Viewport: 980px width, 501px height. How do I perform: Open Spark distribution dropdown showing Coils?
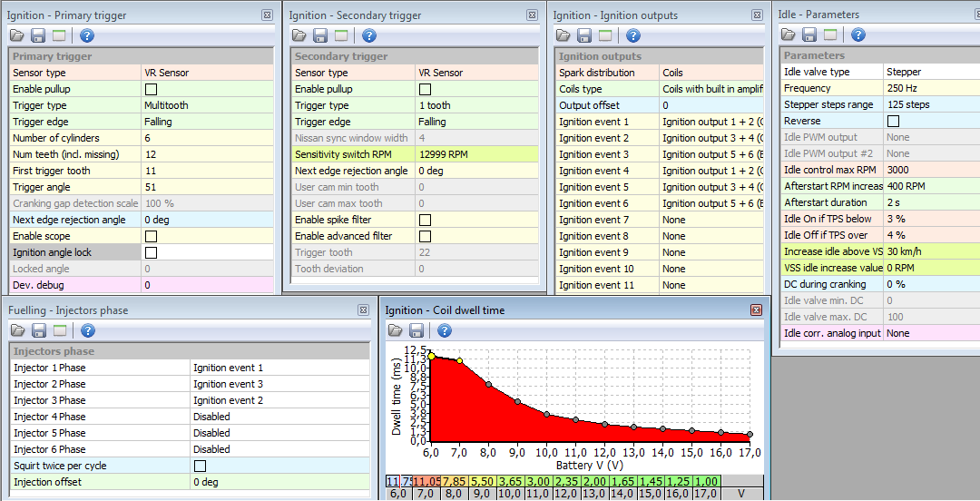point(711,73)
